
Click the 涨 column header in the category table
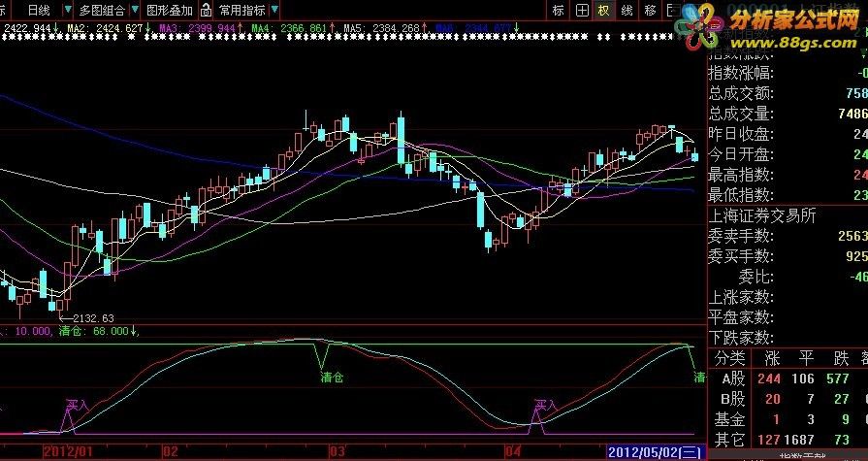772,358
